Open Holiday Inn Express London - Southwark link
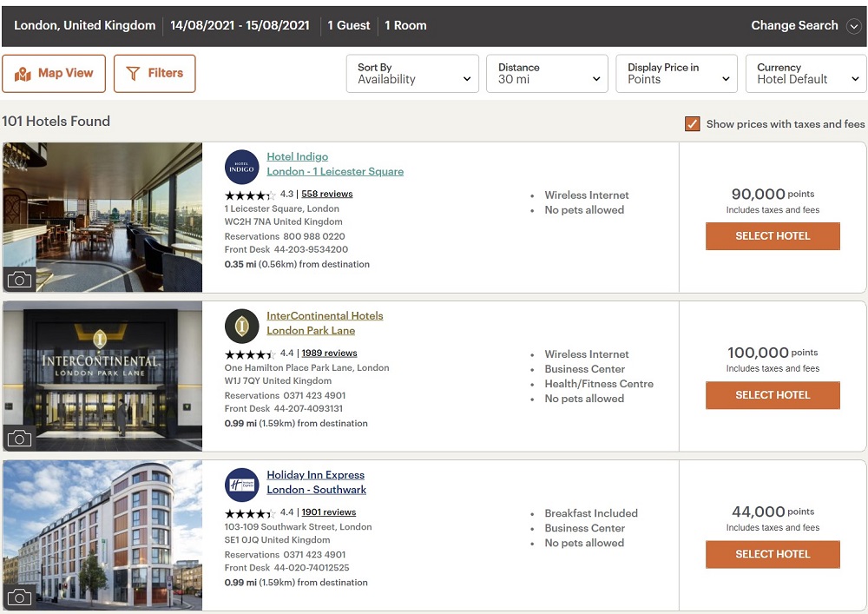This screenshot has width=868, height=614. [x=316, y=482]
